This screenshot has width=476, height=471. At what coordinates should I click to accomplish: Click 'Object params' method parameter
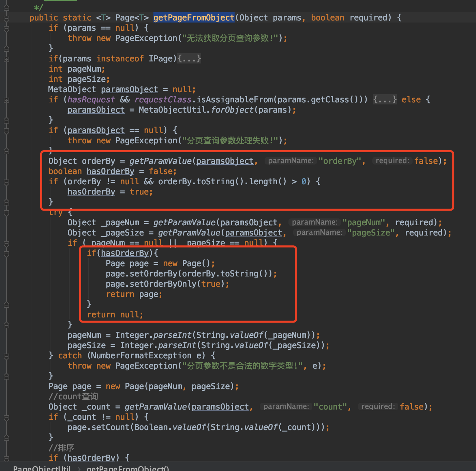pyautogui.click(x=270, y=18)
